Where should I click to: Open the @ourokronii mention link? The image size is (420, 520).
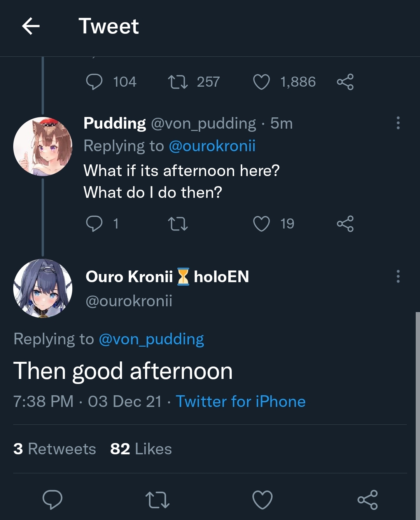(x=212, y=146)
